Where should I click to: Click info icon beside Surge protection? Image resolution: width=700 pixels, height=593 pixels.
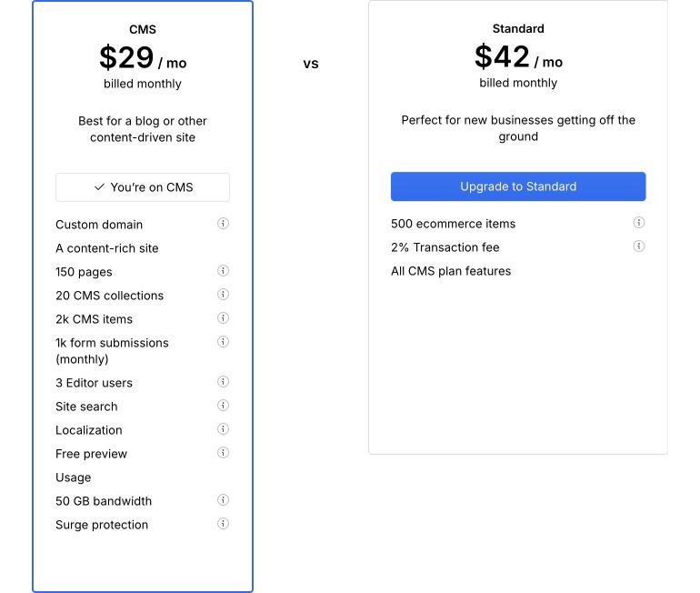click(x=223, y=524)
